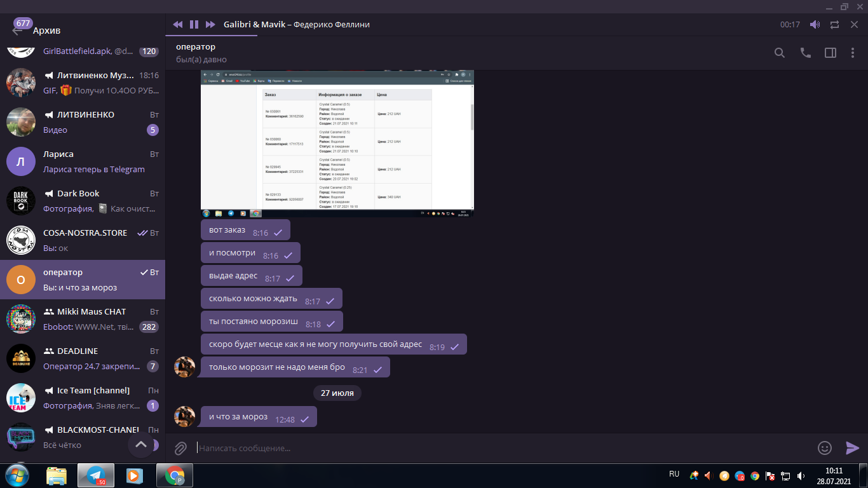Toggle repeat mode in audio player
Screen dimensions: 868x488
834,25
